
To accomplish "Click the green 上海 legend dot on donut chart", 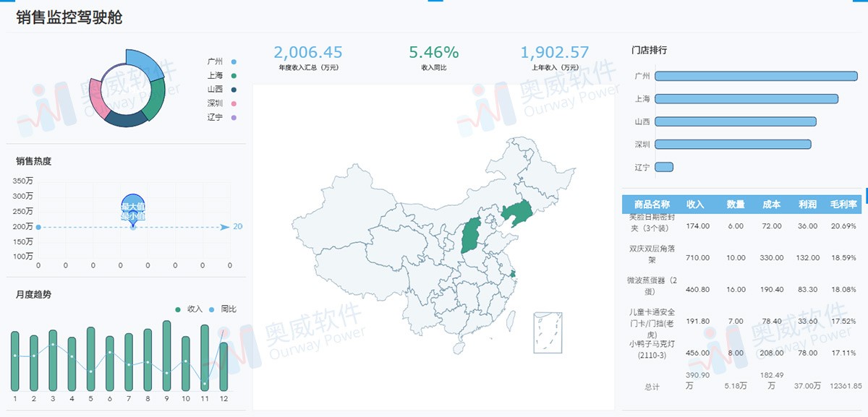I will click(x=233, y=76).
